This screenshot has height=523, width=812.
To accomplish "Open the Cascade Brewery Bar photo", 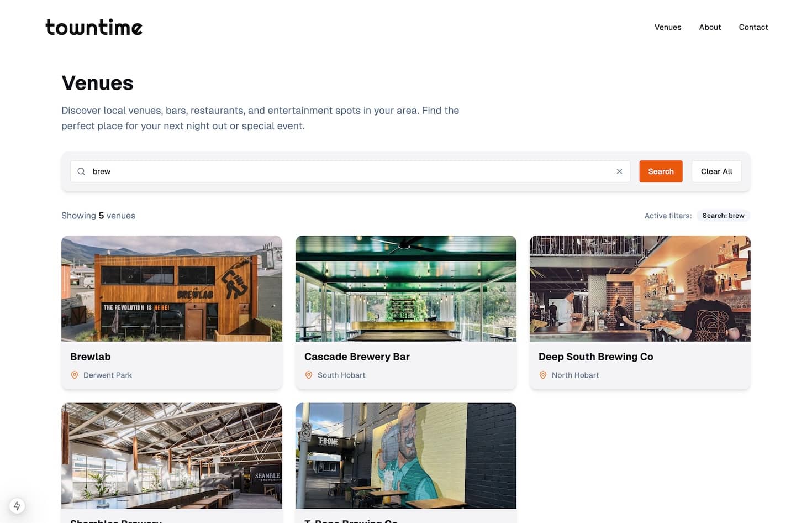I will (x=406, y=289).
